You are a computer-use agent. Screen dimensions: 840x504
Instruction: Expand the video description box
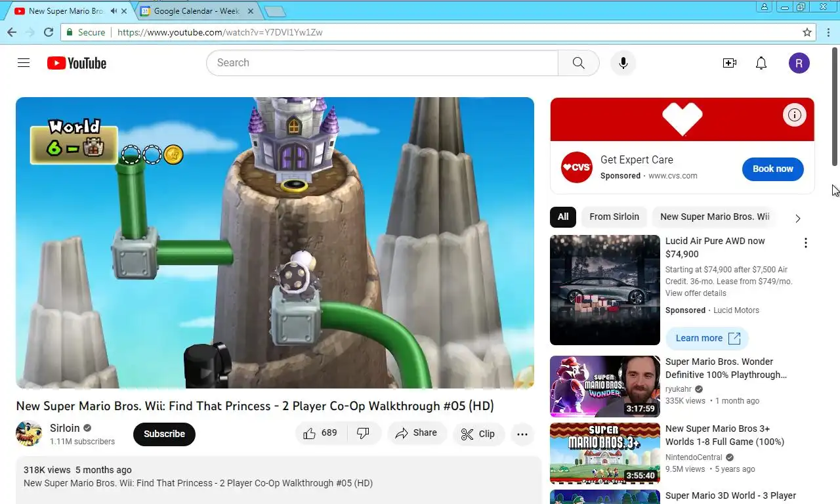279,480
